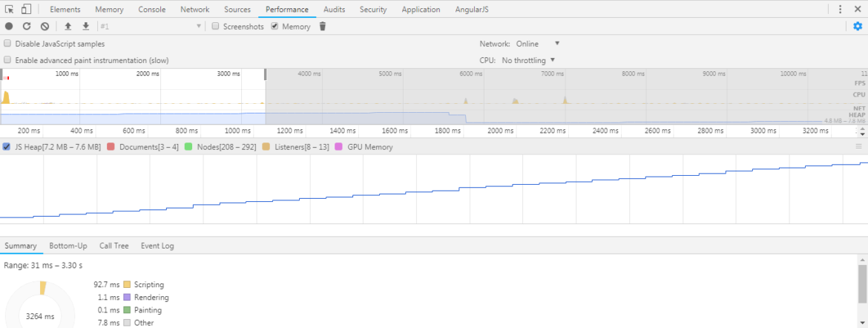Check Disable JavaScript samples
Screen dimensions: 868x328
(7, 44)
